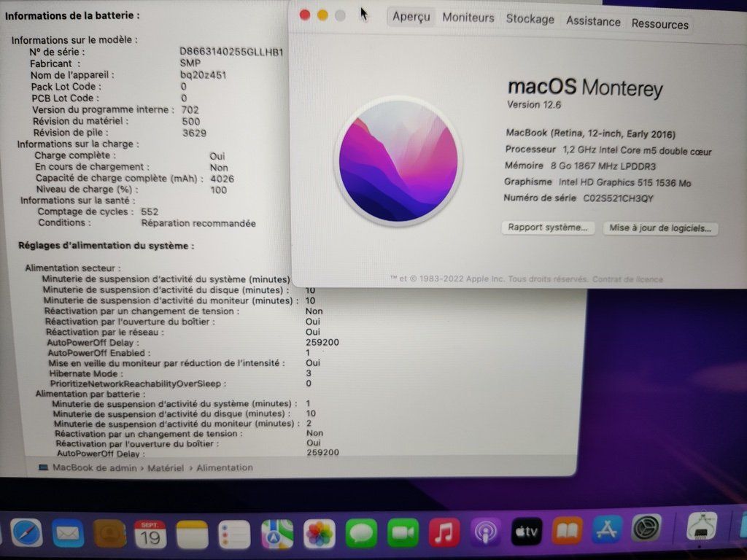Click Réparation recommandée condition text
The width and height of the screenshot is (747, 560).
click(x=198, y=223)
